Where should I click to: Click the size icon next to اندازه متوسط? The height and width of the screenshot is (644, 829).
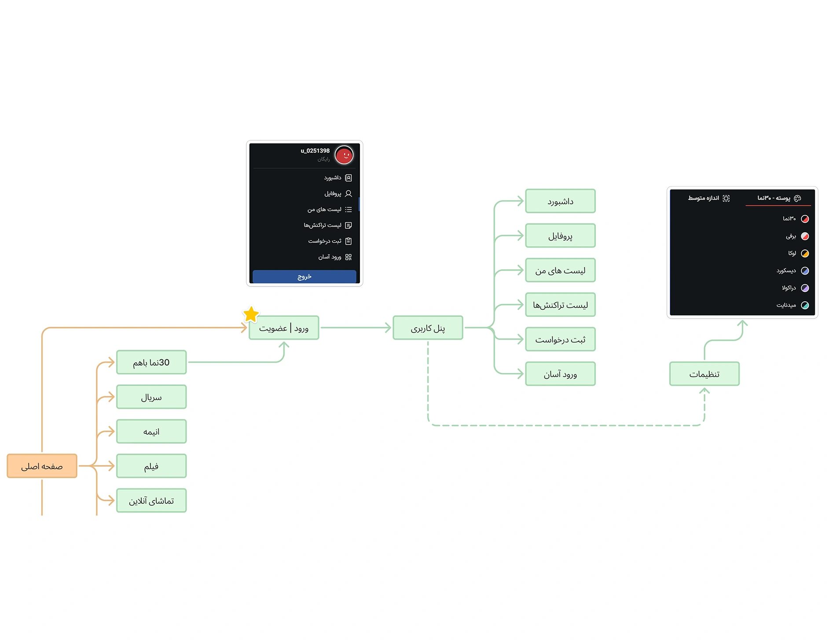click(x=726, y=198)
